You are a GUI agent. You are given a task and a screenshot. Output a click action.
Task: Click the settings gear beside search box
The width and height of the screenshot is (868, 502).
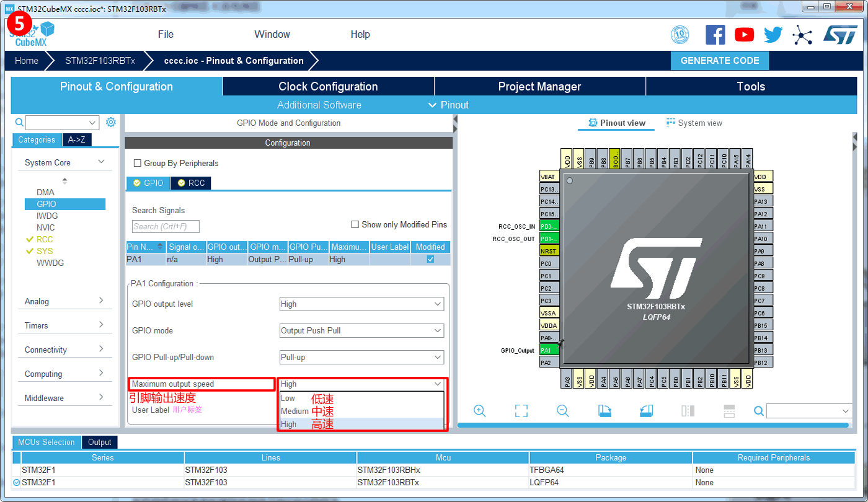[x=111, y=122]
